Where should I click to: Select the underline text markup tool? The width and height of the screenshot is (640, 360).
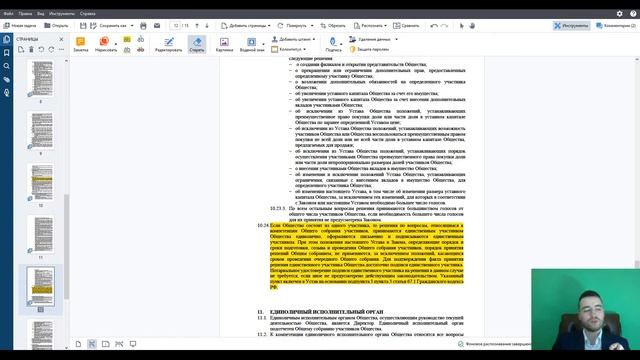coord(127,49)
